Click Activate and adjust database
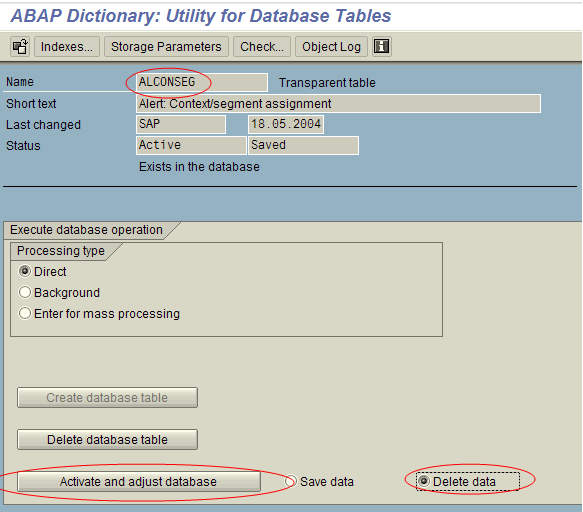 point(139,482)
